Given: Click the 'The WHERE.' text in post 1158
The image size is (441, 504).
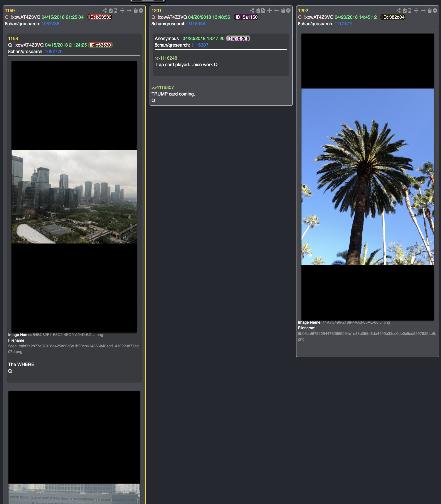Looking at the screenshot, I should 22,365.
